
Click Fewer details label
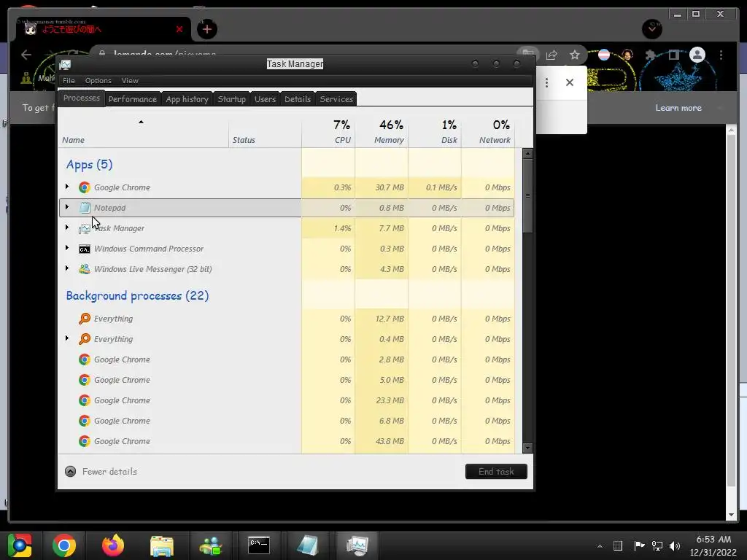[109, 472]
